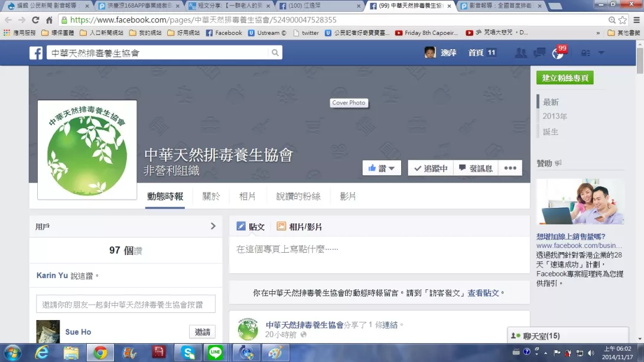Screen dimensions: 644x362
Task: Switch to the 動態時報 tab
Action: click(x=165, y=196)
